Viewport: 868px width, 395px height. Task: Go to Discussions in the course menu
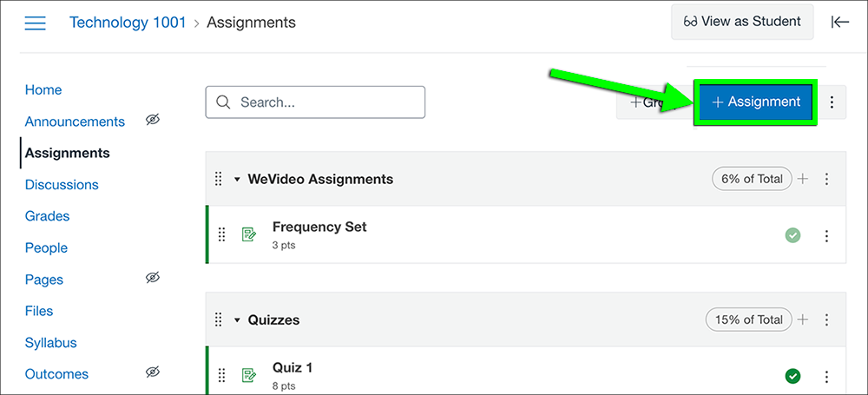pos(62,185)
